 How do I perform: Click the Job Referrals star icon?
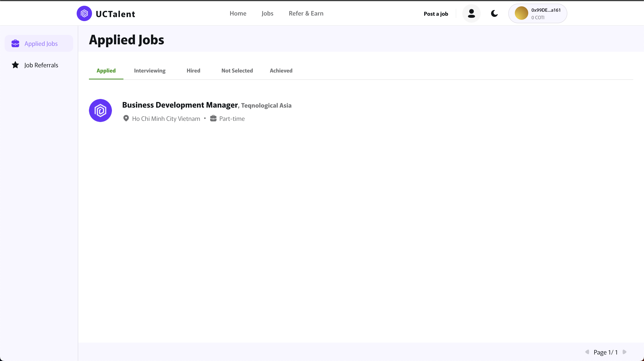pyautogui.click(x=15, y=65)
